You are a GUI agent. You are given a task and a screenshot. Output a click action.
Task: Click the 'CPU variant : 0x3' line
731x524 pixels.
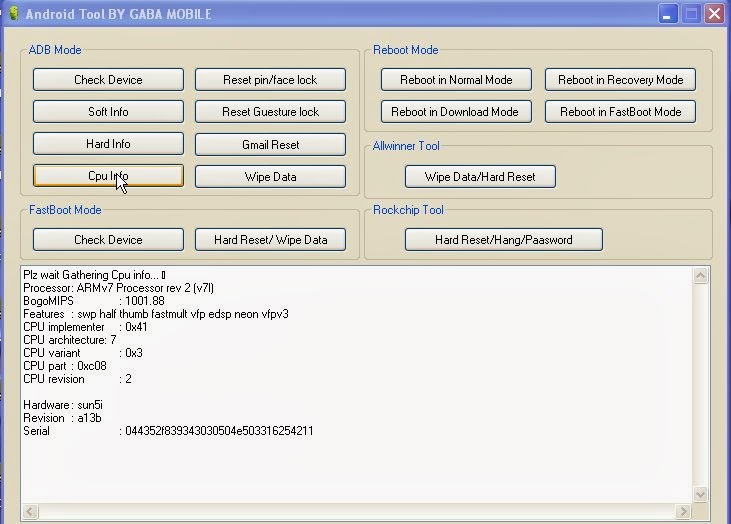[x=83, y=353]
